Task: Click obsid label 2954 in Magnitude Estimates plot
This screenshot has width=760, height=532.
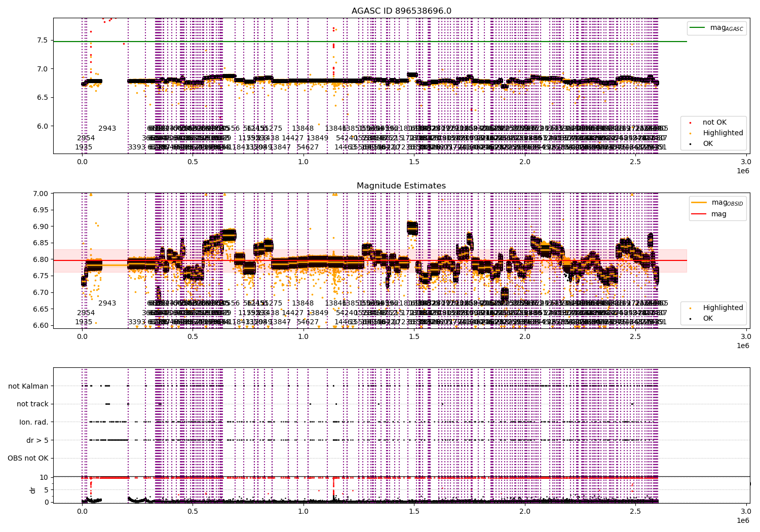Action: 86,313
